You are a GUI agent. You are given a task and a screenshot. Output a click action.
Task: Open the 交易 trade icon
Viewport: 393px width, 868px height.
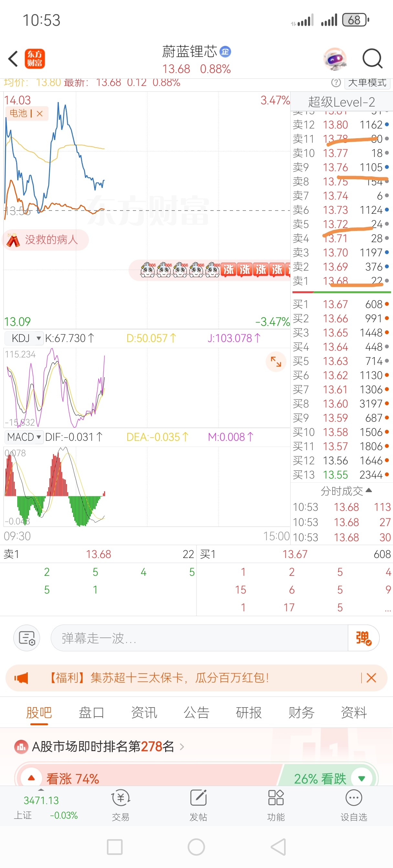point(121,805)
